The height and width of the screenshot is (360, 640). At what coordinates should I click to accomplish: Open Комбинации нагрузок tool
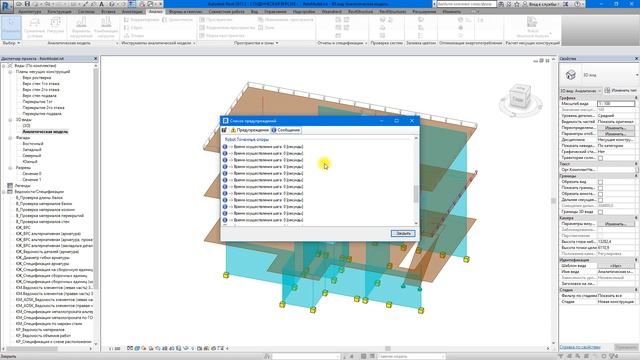point(106,27)
